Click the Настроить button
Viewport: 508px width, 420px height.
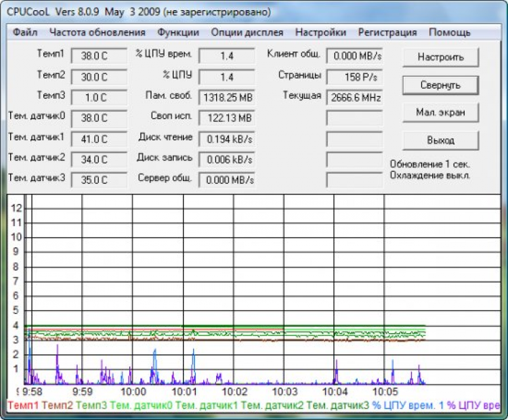tap(440, 58)
